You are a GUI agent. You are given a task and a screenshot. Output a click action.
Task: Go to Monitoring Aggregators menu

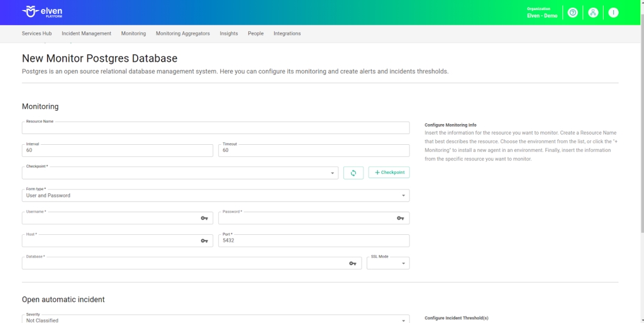[182, 33]
